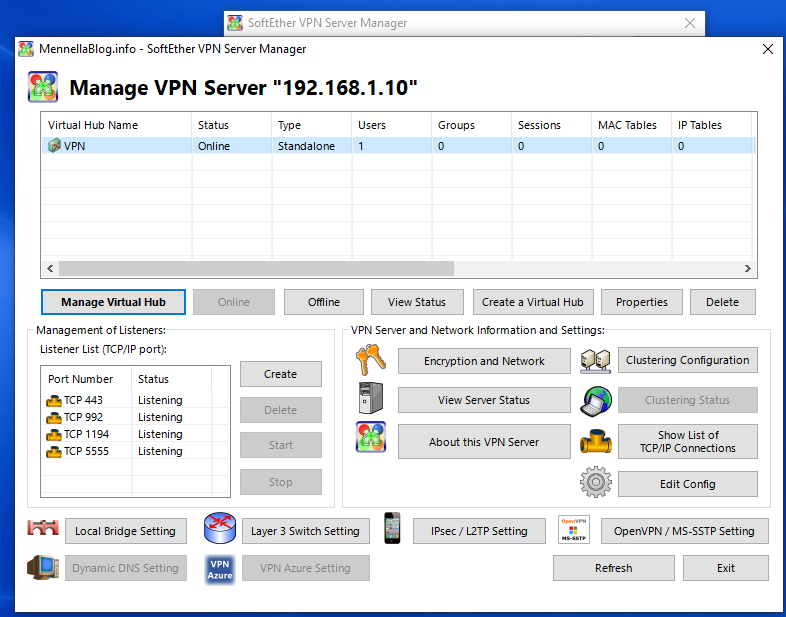Click the Clustering Status button
The width and height of the screenshot is (786, 617).
[x=688, y=400]
